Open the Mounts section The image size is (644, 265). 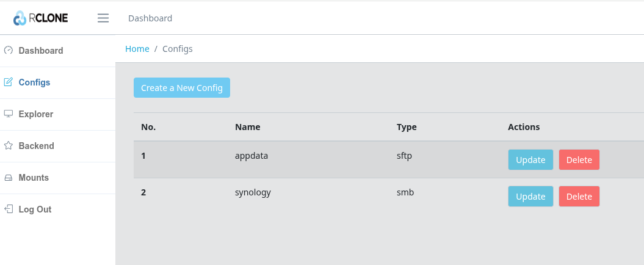[57, 178]
